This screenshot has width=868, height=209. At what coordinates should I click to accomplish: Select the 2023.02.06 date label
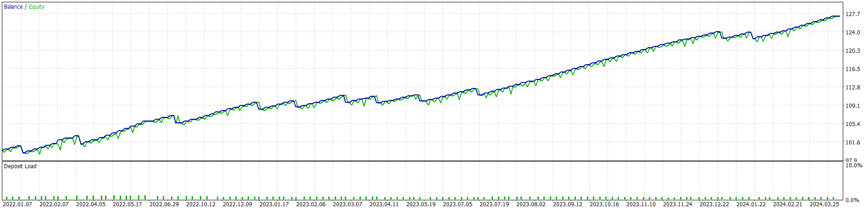click(x=311, y=204)
